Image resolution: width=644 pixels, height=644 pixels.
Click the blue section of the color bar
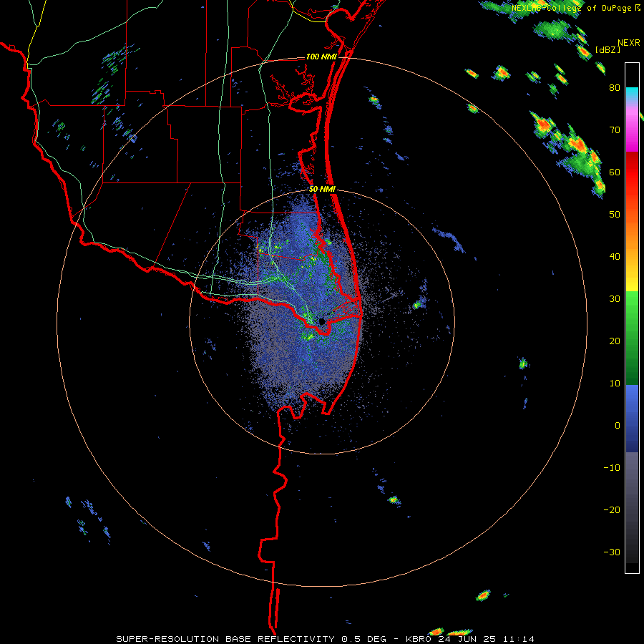click(x=632, y=419)
